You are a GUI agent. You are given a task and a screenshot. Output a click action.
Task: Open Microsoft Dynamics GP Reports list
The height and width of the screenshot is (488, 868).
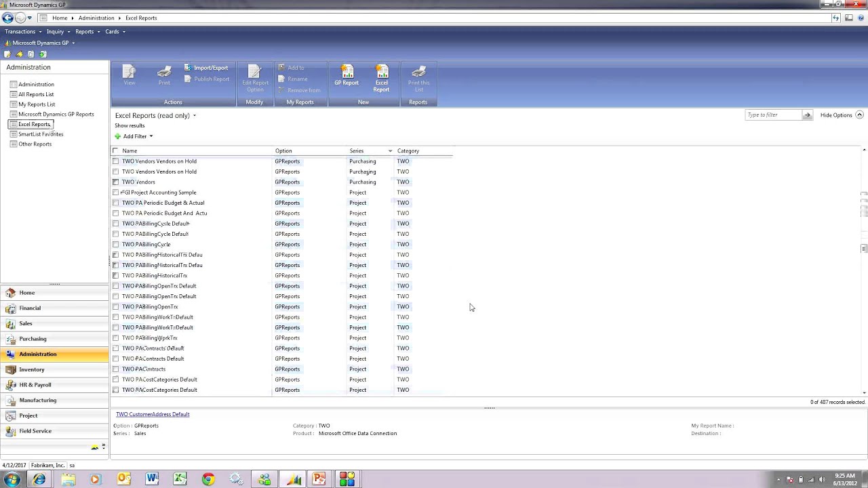pos(56,114)
